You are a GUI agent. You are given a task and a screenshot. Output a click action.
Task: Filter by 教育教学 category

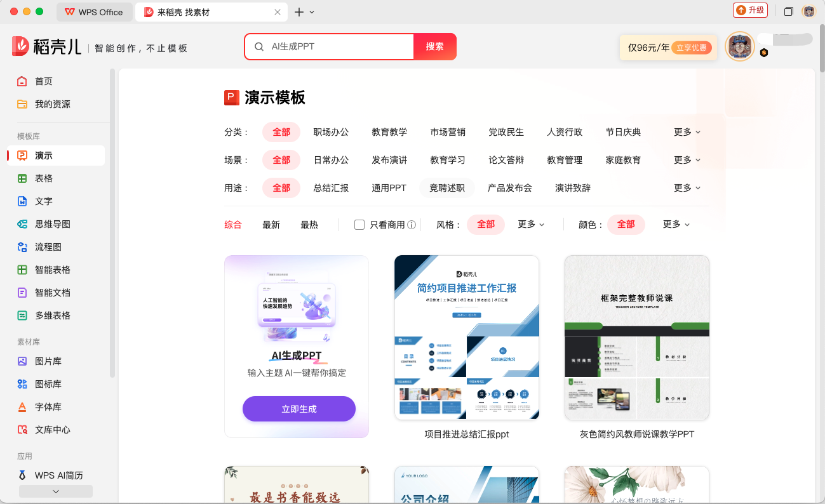pos(389,132)
